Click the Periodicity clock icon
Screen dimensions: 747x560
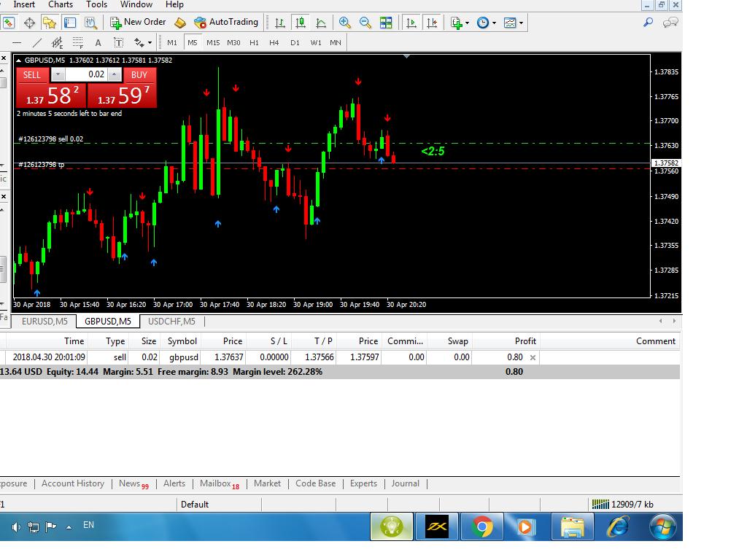pos(483,23)
